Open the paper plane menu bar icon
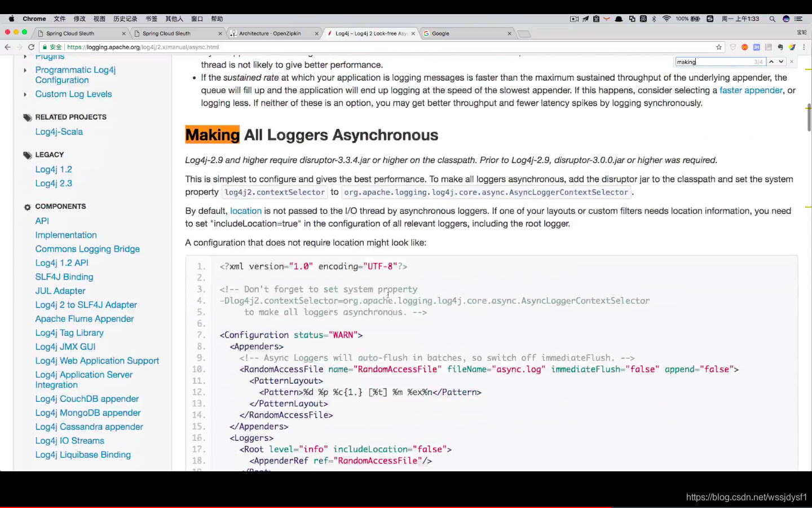The width and height of the screenshot is (812, 508). coord(586,19)
